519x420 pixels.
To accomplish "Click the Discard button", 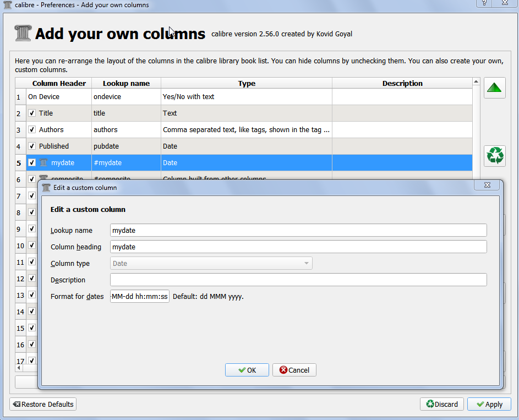I will tap(442, 404).
